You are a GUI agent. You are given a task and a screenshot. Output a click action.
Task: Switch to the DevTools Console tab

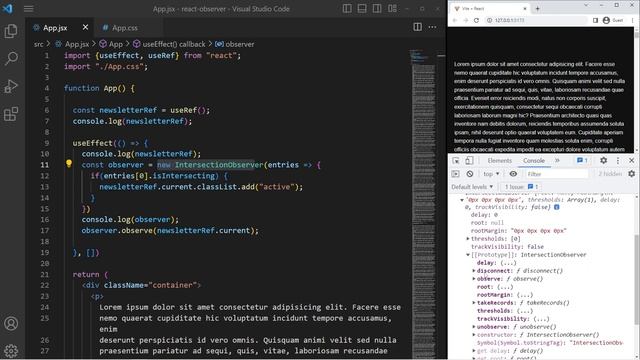[534, 161]
